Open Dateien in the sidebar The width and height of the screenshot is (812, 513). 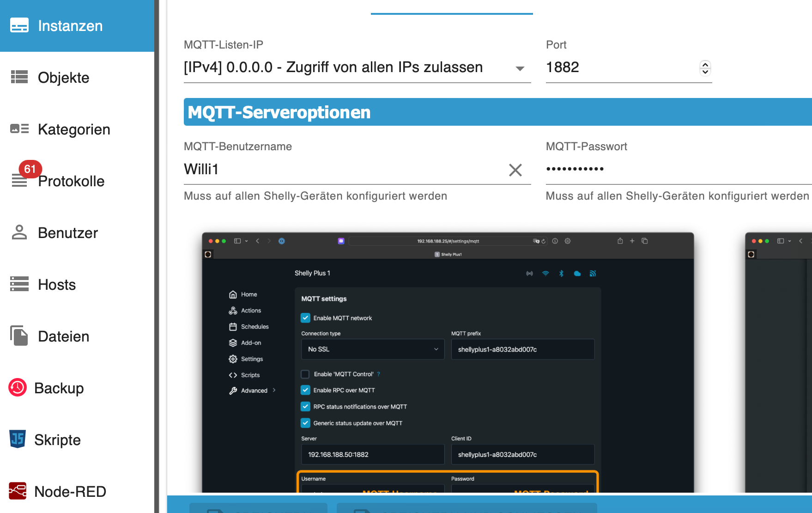point(77,336)
